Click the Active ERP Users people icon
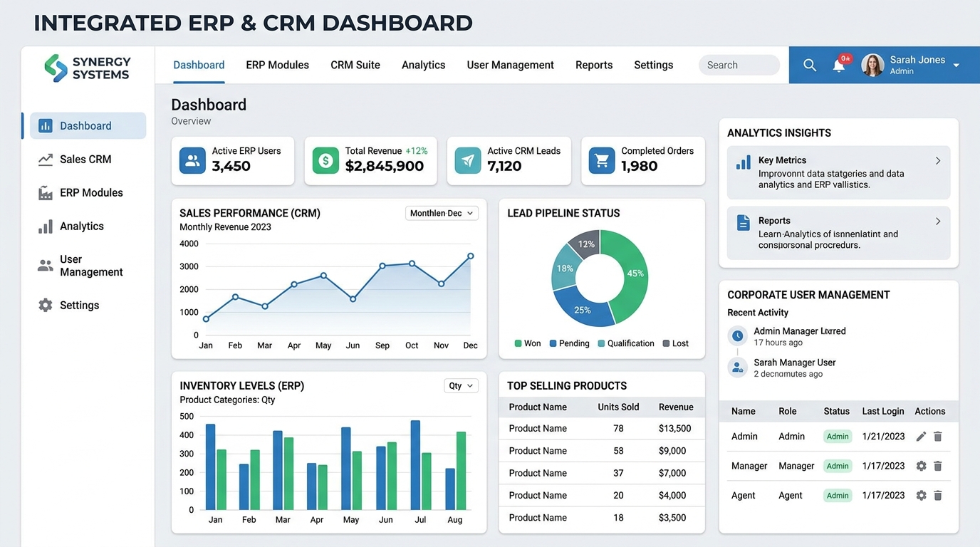This screenshot has height=547, width=980. click(192, 160)
